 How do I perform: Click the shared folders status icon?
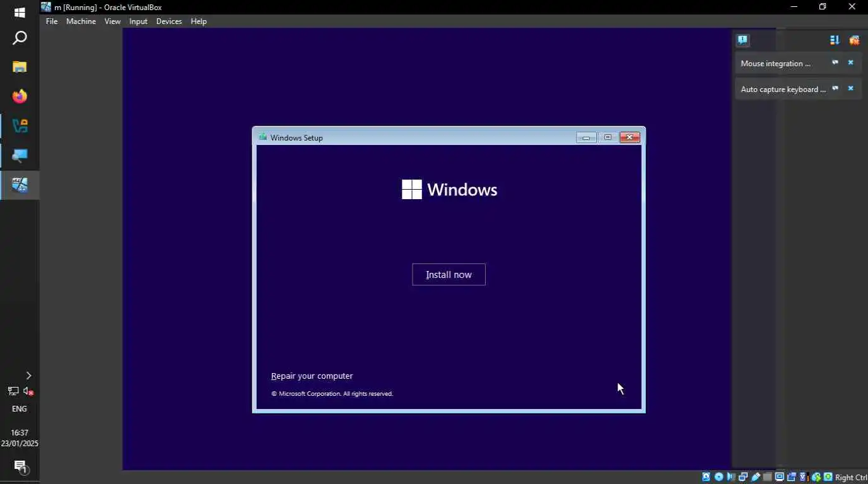767,477
